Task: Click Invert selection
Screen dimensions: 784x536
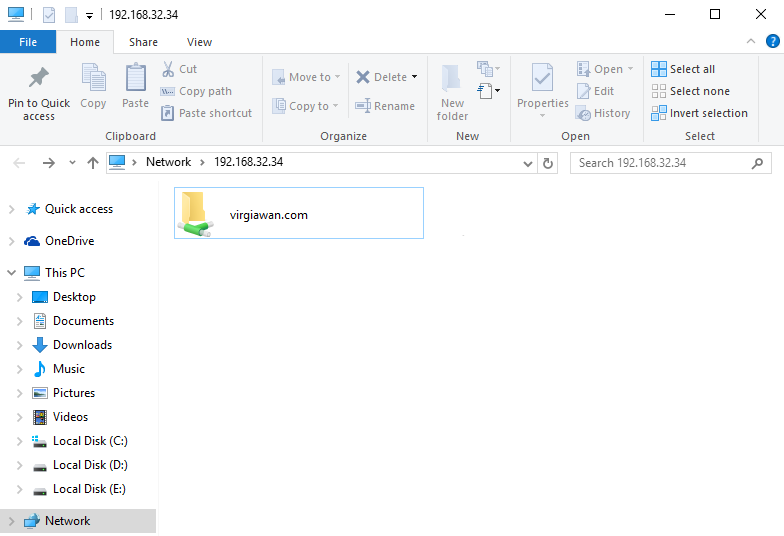Action: 700,113
